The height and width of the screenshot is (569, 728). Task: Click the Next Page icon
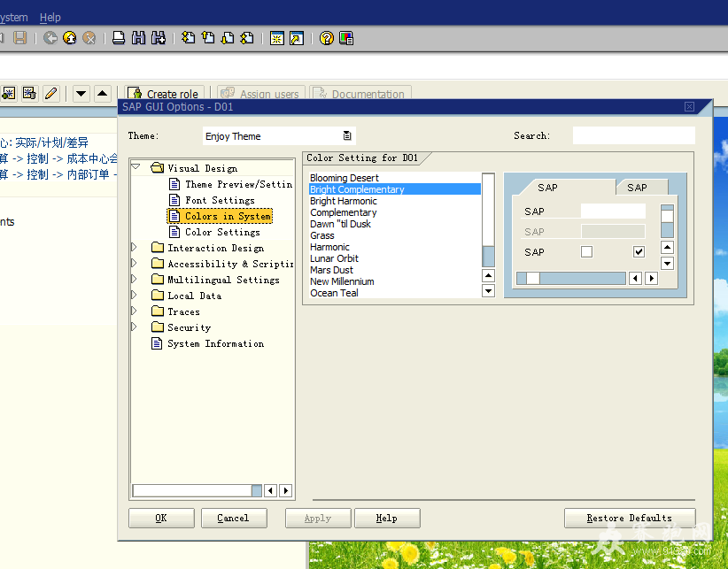[228, 37]
